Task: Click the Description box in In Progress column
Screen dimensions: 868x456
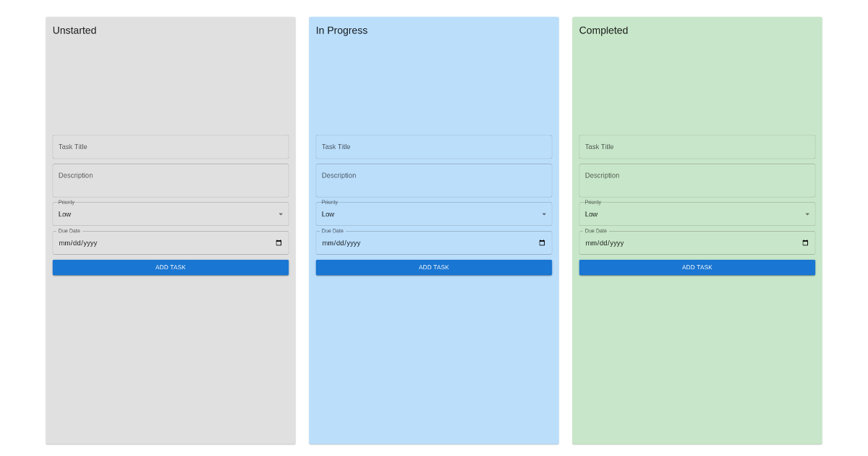Action: point(433,180)
